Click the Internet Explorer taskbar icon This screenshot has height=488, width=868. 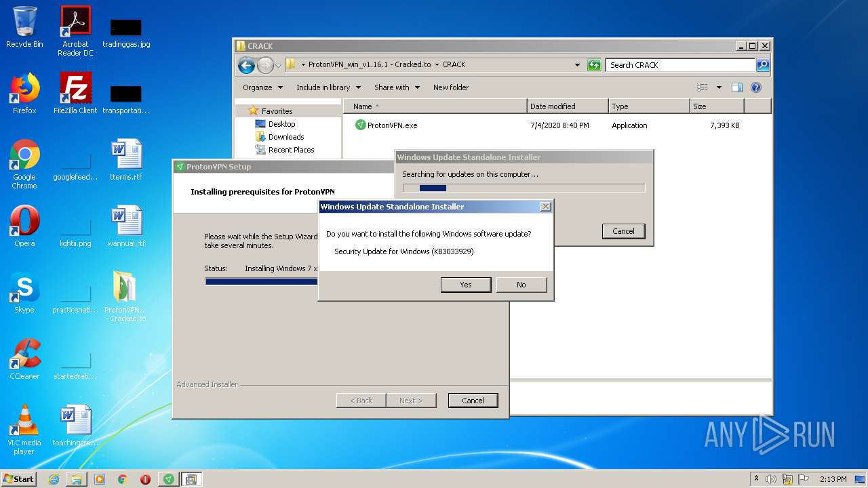tap(54, 479)
